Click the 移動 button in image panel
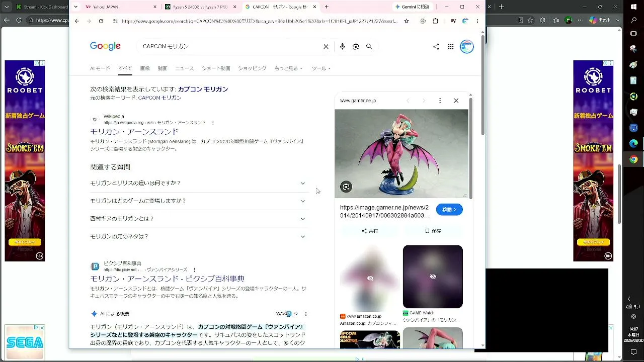Screen dimensions: 644x362 click(449, 210)
